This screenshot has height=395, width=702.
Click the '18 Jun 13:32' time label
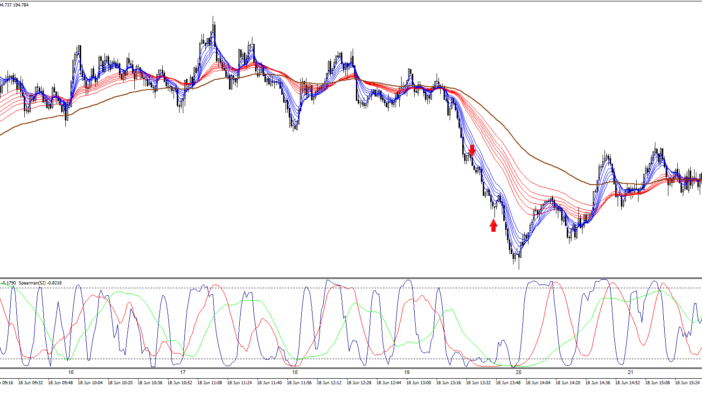point(478,383)
